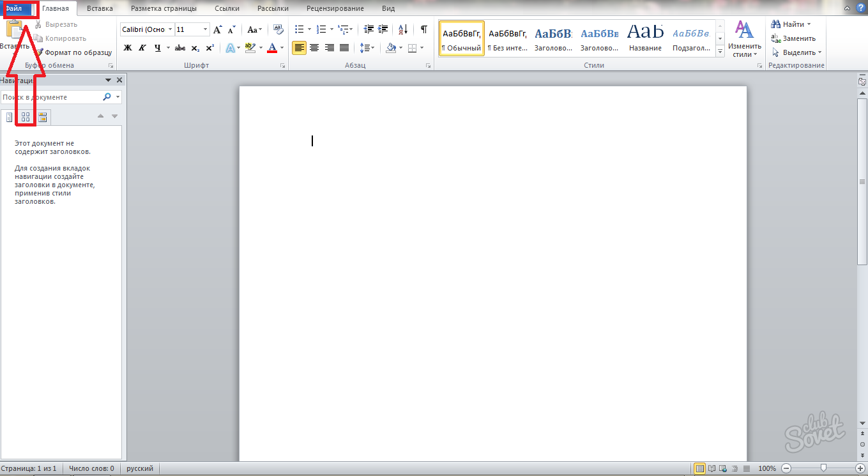Click the line spacing icon
The image size is (868, 476).
tap(364, 47)
